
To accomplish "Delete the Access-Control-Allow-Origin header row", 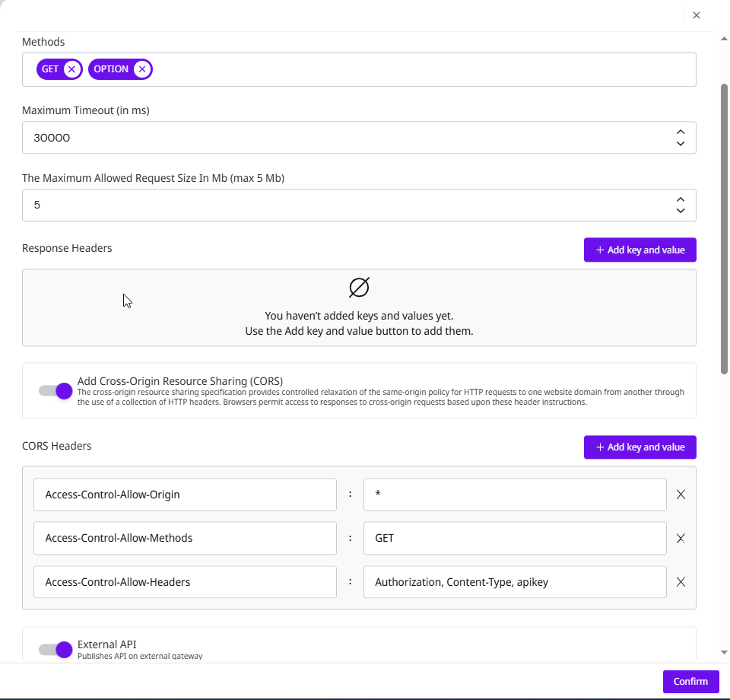I will [x=681, y=495].
